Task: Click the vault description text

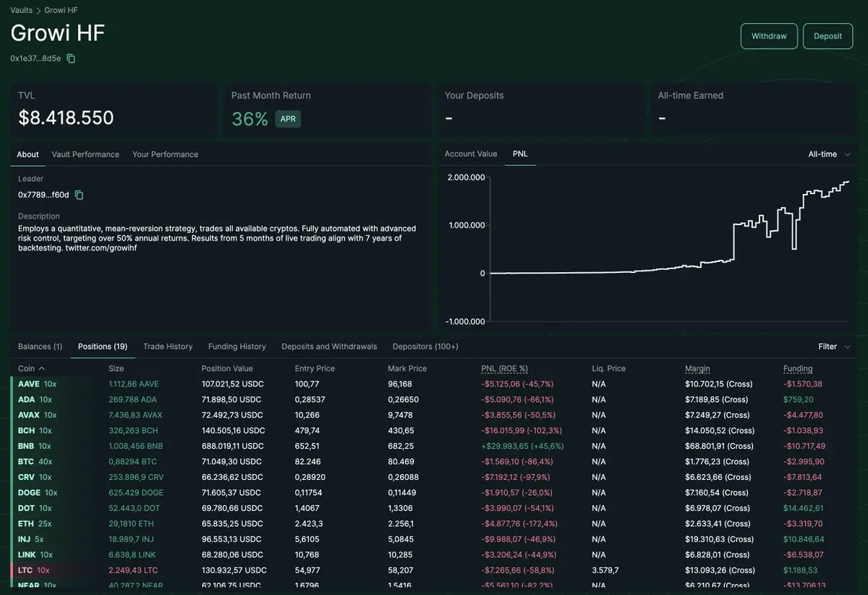Action: click(x=217, y=238)
